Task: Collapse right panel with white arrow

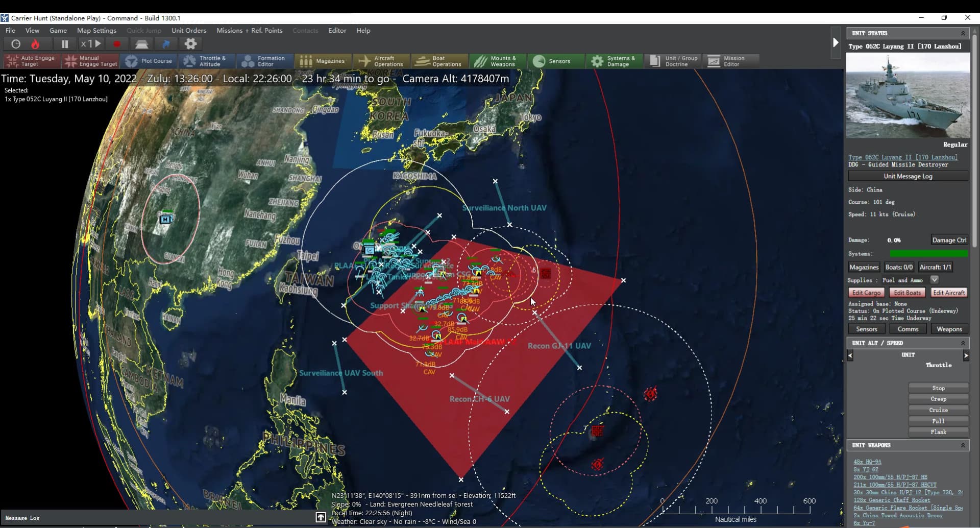Action: click(836, 42)
